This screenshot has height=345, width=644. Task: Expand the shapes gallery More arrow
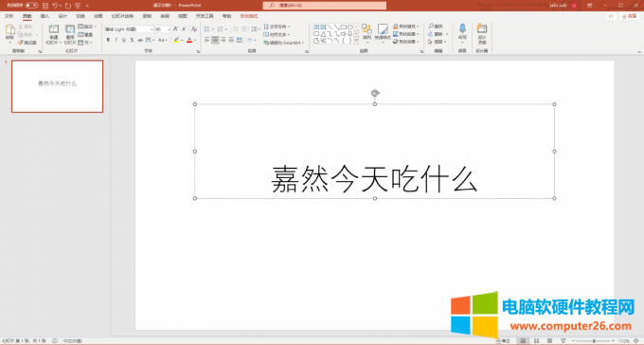[356, 41]
